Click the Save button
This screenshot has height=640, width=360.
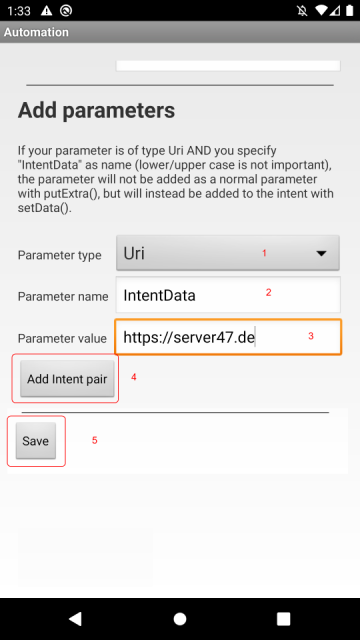(36, 441)
